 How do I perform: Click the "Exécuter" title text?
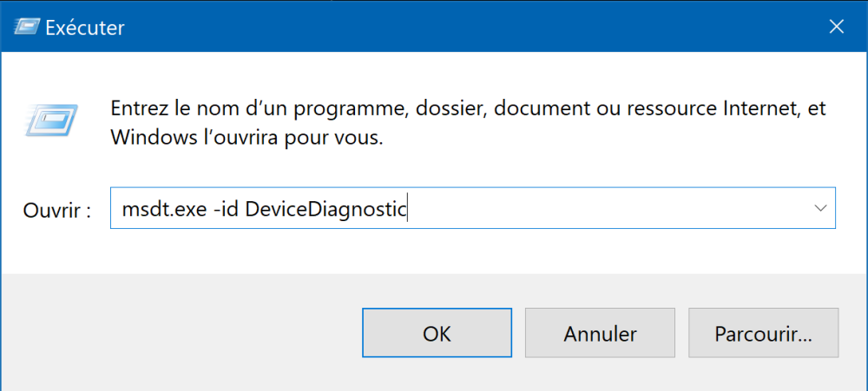pos(86,28)
